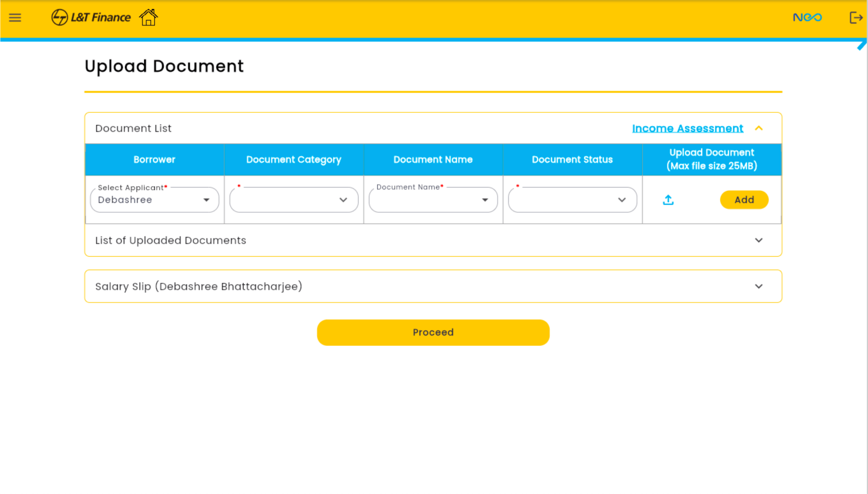Click the Borrower column header
The image size is (868, 494).
tap(154, 160)
